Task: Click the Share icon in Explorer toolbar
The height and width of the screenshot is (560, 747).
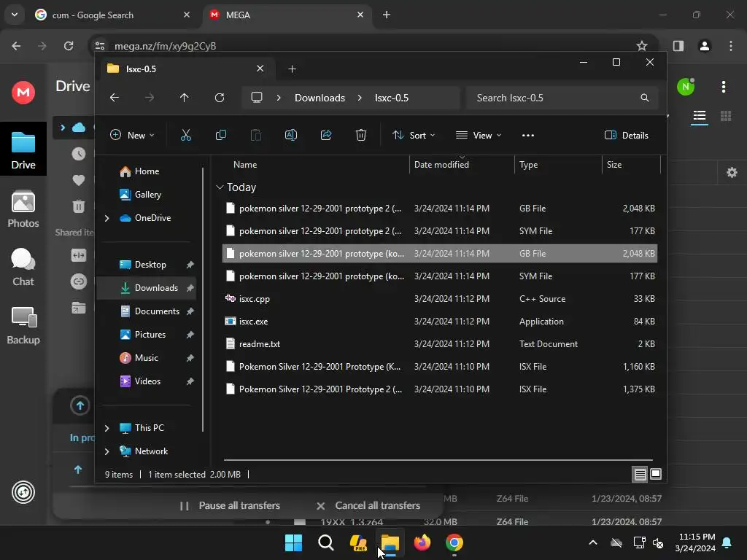Action: (326, 135)
